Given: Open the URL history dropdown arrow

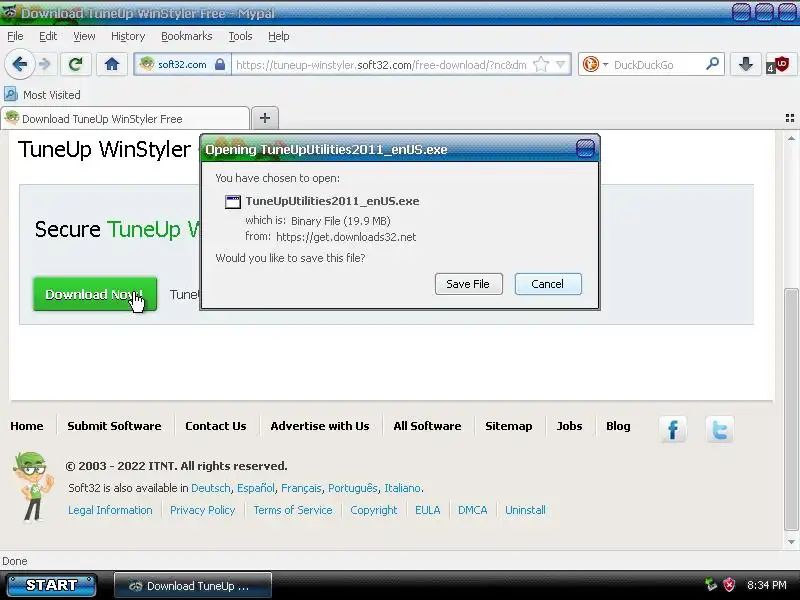Looking at the screenshot, I should pos(561,64).
